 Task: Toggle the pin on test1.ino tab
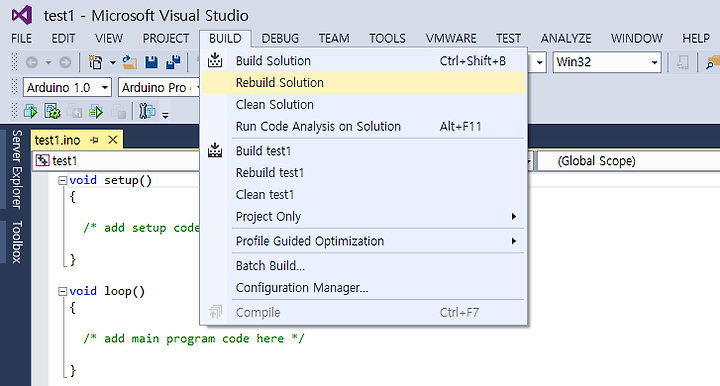(x=95, y=140)
